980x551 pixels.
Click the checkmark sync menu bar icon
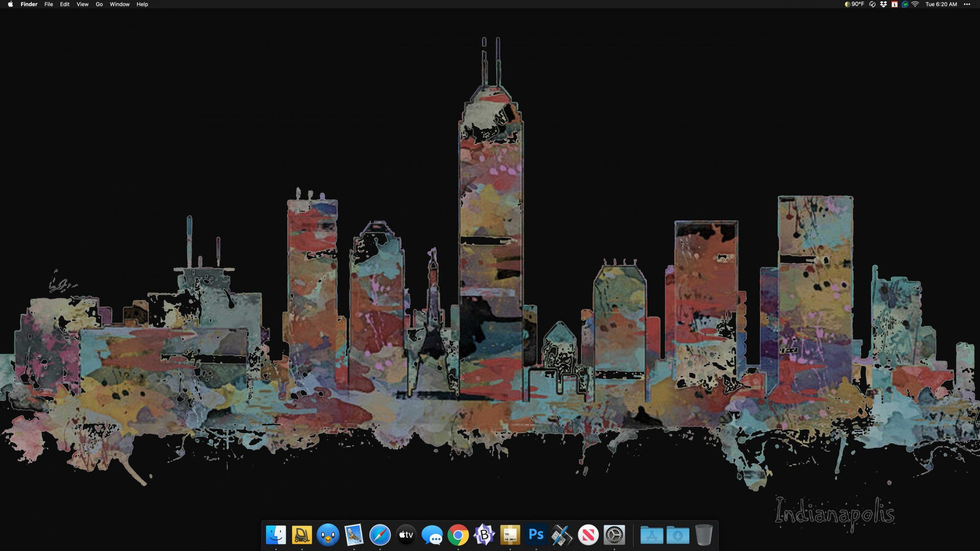pos(872,4)
